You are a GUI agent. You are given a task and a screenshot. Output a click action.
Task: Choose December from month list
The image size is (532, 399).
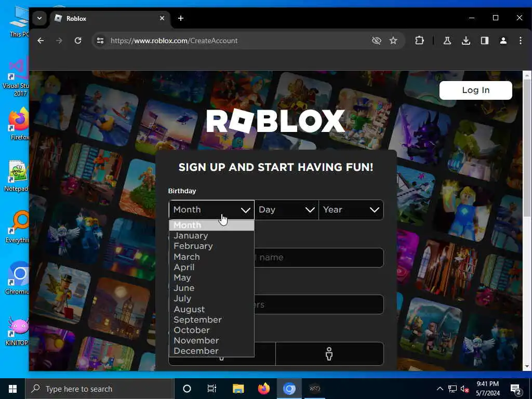point(211,351)
